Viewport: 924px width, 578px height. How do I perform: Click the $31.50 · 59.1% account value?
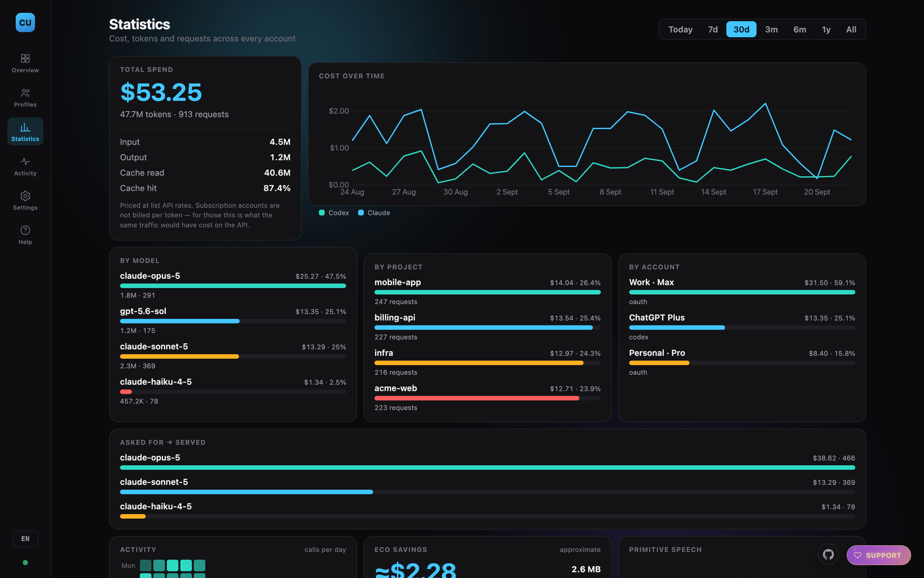click(830, 283)
